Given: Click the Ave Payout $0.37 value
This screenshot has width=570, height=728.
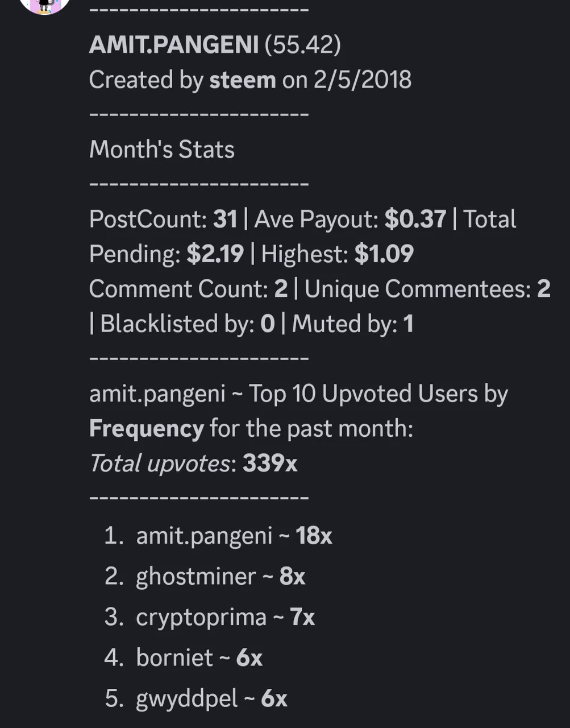Looking at the screenshot, I should (x=415, y=219).
